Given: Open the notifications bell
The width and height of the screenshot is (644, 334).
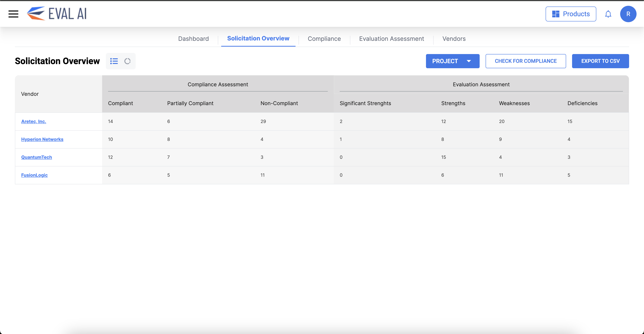Looking at the screenshot, I should pos(608,14).
